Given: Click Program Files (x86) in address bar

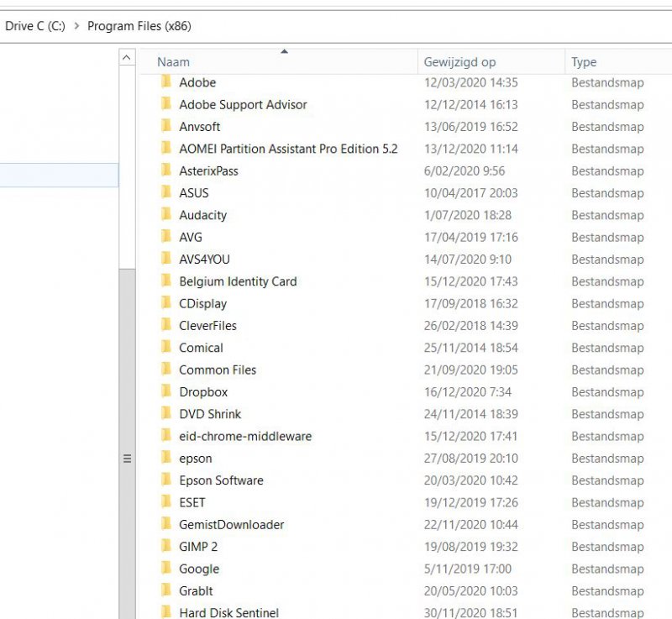Looking at the screenshot, I should 139,26.
